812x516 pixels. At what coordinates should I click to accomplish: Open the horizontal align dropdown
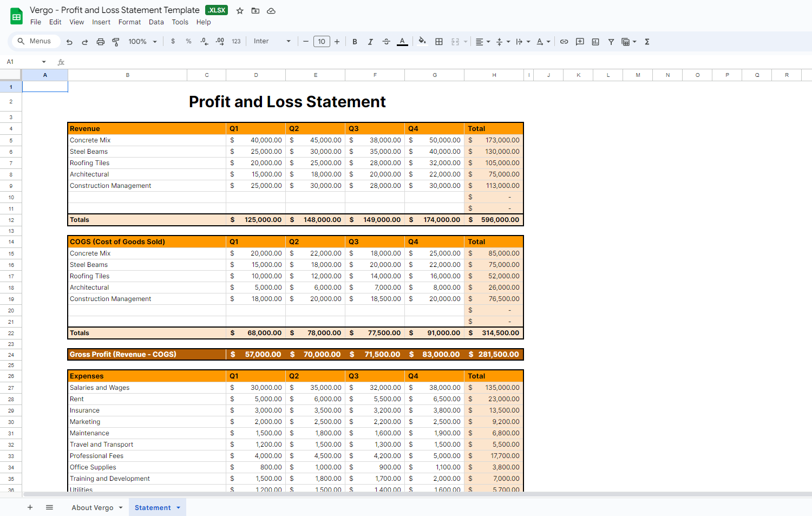tap(483, 42)
